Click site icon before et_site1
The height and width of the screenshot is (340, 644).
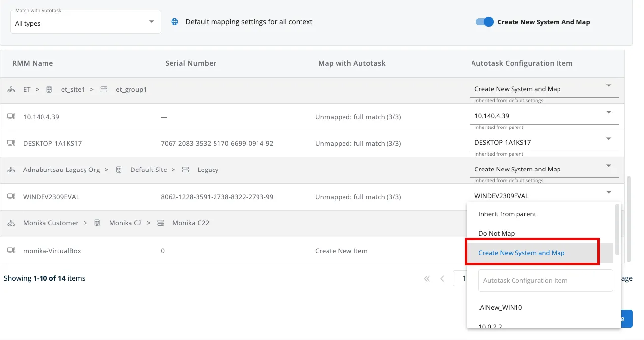click(x=49, y=90)
